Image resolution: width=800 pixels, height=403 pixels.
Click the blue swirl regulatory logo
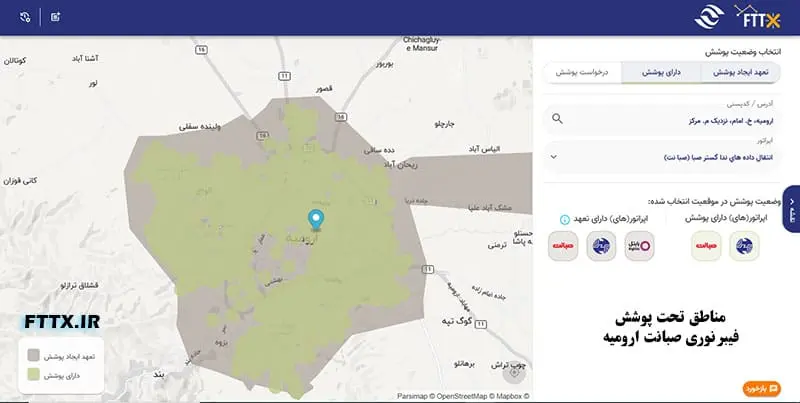click(709, 17)
